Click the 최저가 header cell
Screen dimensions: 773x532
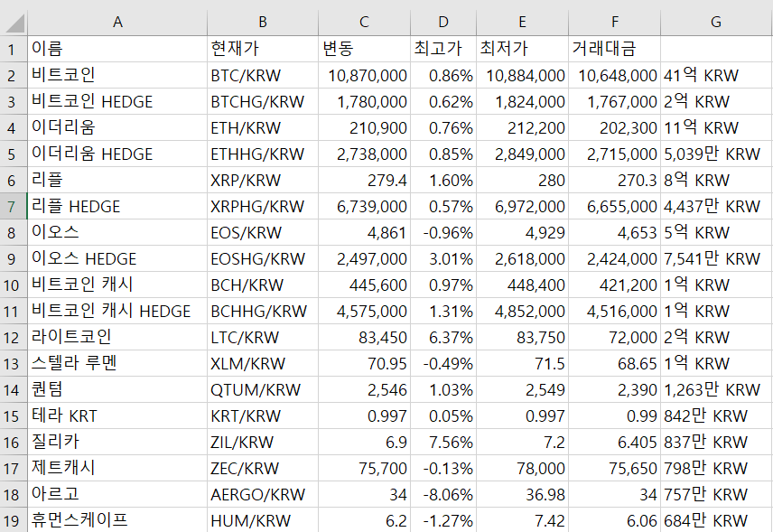tap(522, 49)
